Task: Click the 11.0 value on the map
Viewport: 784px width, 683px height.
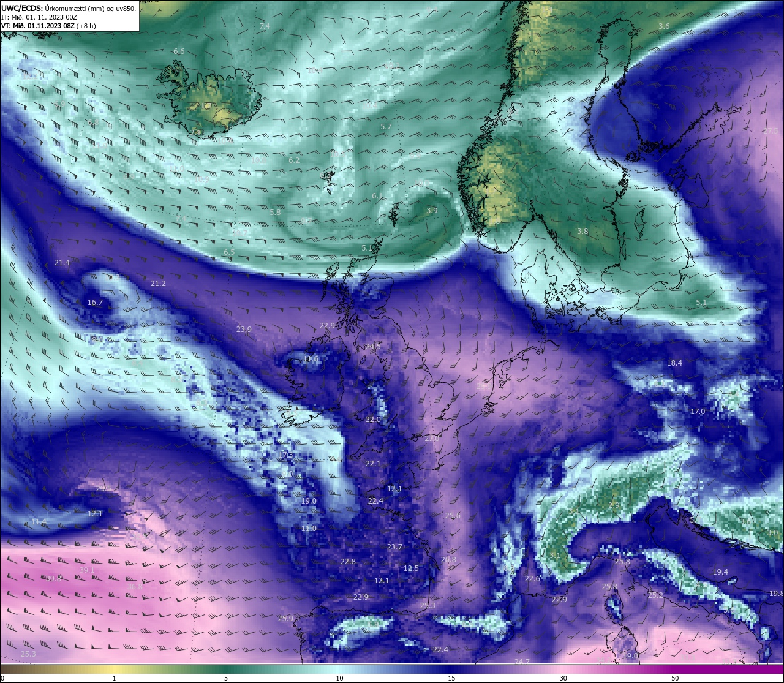Action: click(x=309, y=529)
